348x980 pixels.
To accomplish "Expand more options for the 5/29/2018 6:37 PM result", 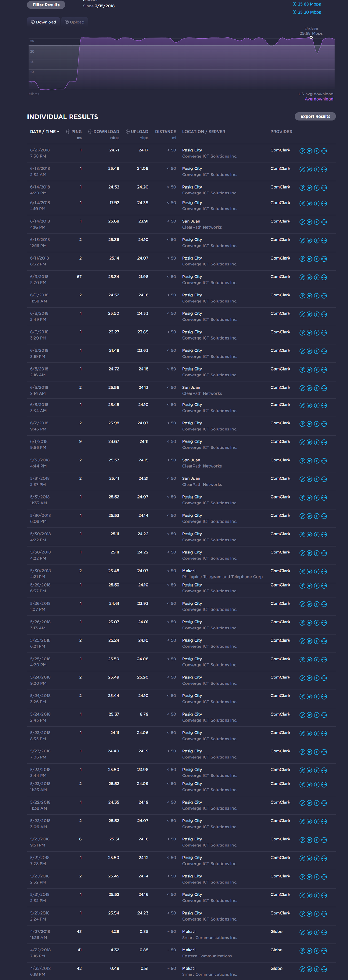I will click(324, 586).
